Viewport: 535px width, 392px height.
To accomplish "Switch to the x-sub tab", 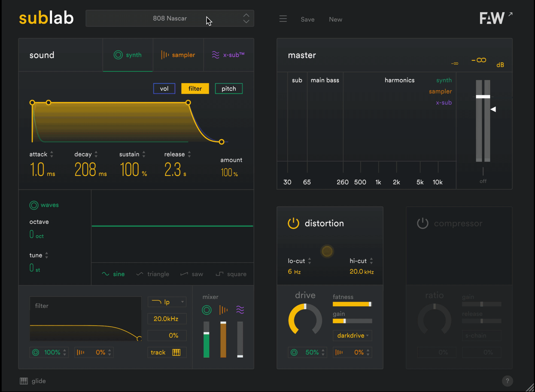I will (x=228, y=55).
